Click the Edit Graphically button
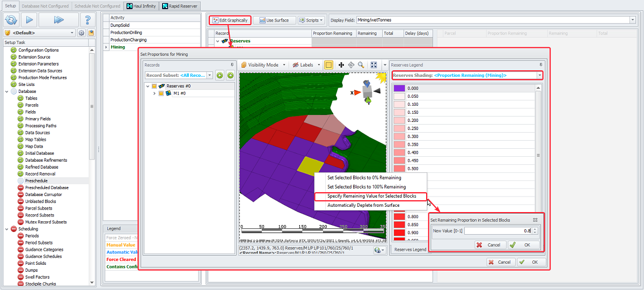Viewport: 644px width, 290px height. coord(230,20)
